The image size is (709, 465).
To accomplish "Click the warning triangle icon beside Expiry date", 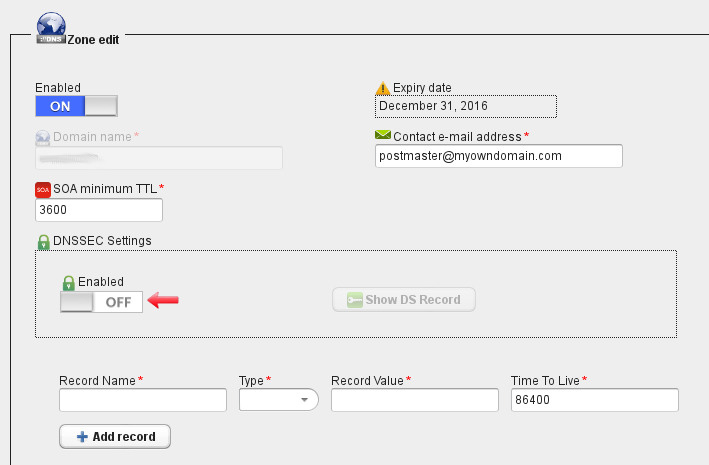I will coord(383,88).
